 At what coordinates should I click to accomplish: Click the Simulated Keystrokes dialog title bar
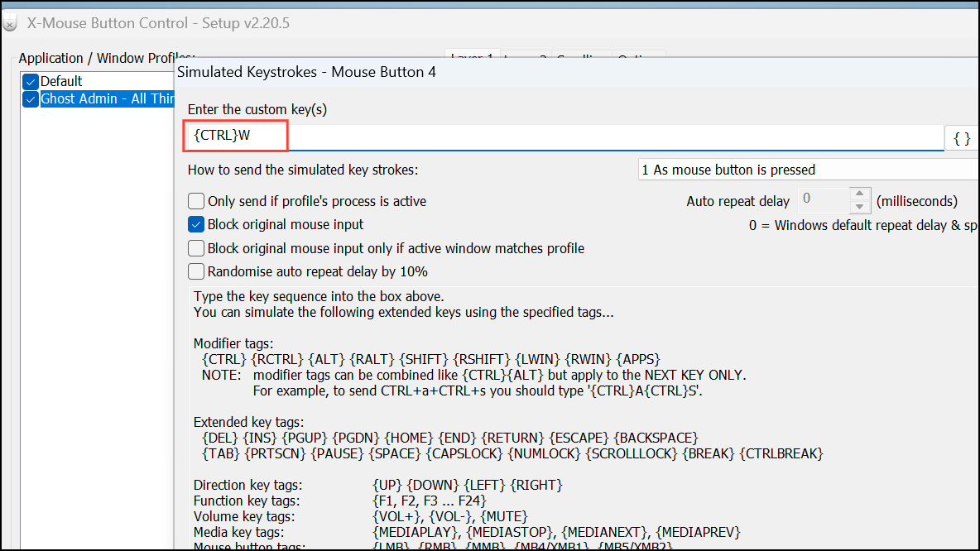click(x=497, y=73)
